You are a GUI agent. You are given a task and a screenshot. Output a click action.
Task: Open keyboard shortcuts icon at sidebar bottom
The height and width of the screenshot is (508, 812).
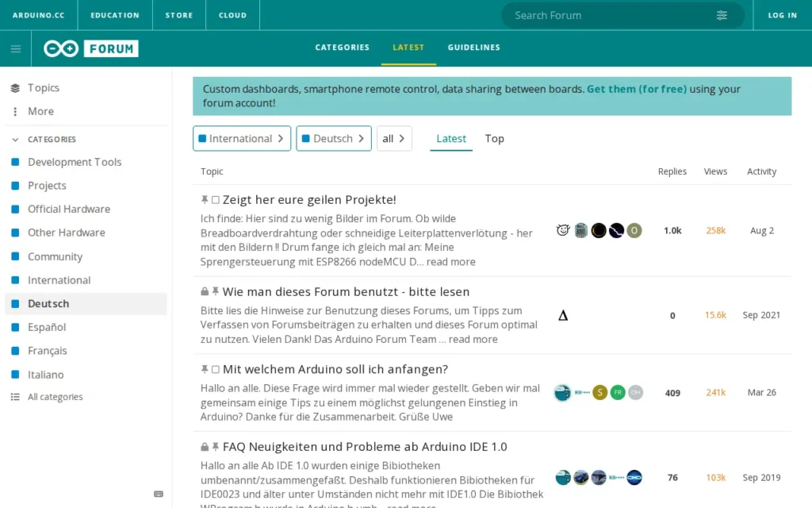click(159, 494)
